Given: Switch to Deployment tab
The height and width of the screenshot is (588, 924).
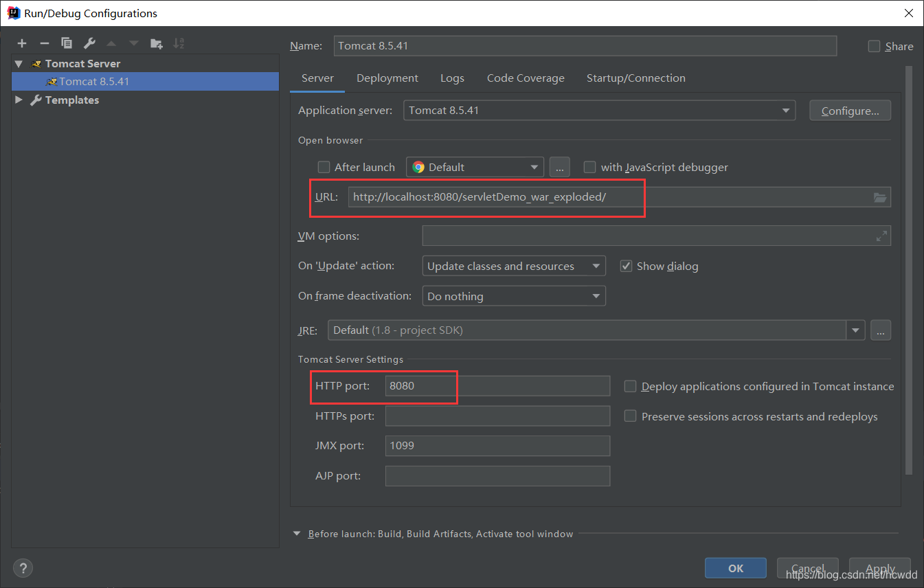Looking at the screenshot, I should click(x=387, y=78).
